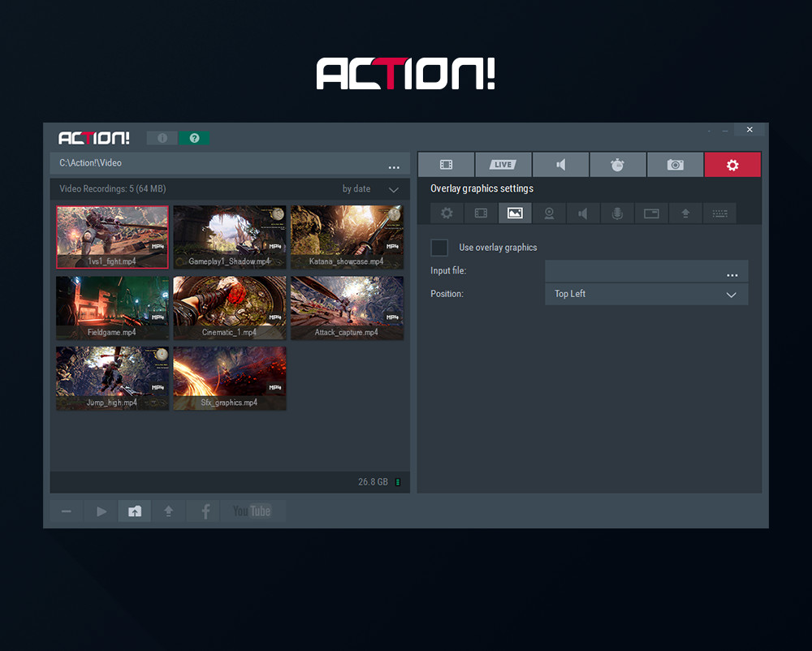Click the green help question mark icon

pyautogui.click(x=194, y=138)
